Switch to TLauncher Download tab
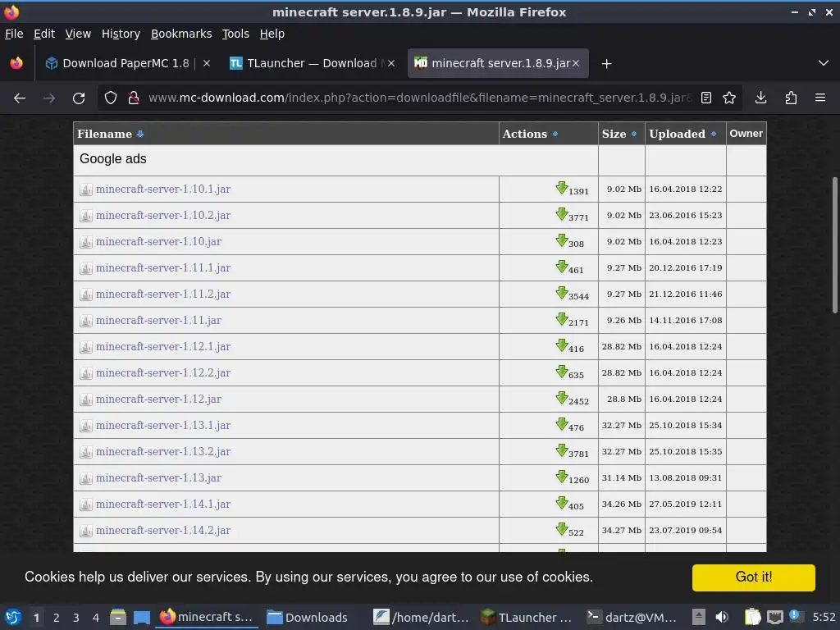 pos(312,63)
